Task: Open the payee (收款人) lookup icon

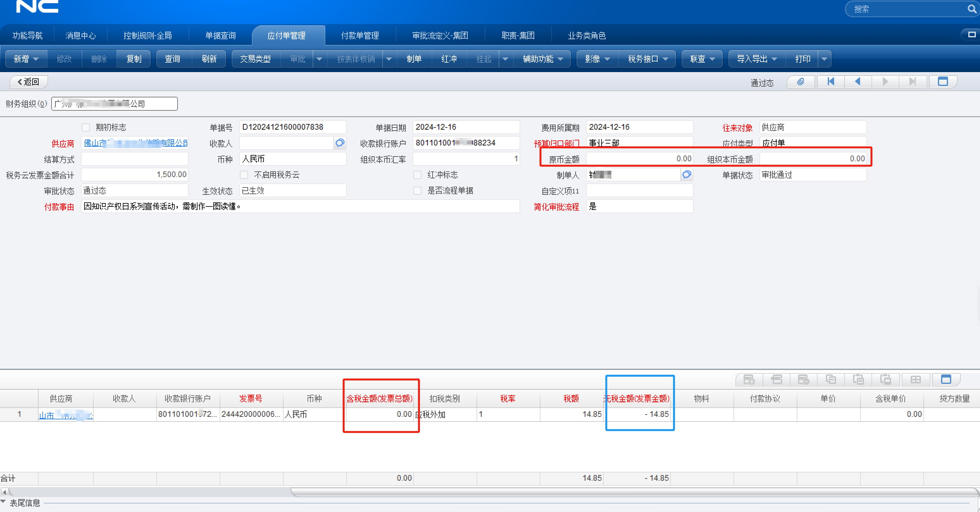Action: (340, 143)
